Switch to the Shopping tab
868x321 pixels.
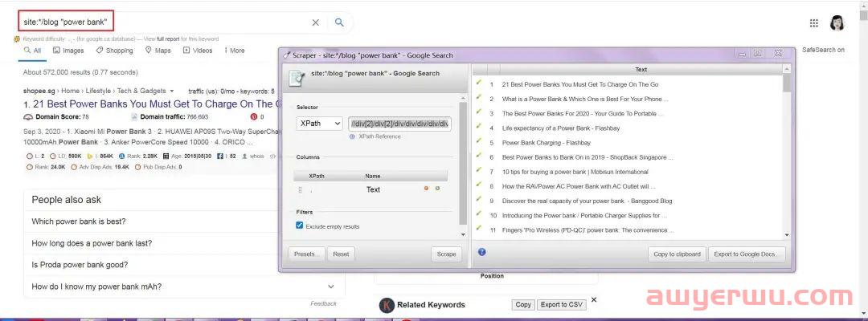[x=114, y=51]
